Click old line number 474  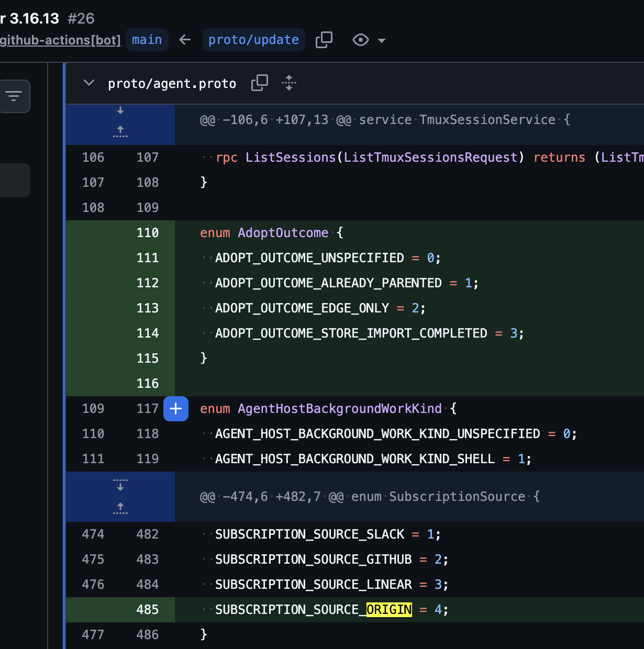[93, 534]
